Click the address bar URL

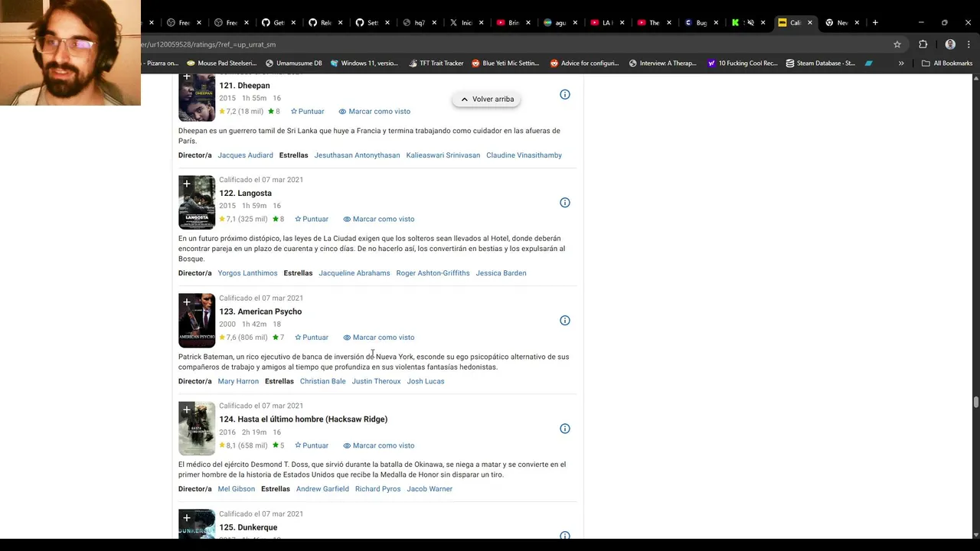pyautogui.click(x=208, y=44)
